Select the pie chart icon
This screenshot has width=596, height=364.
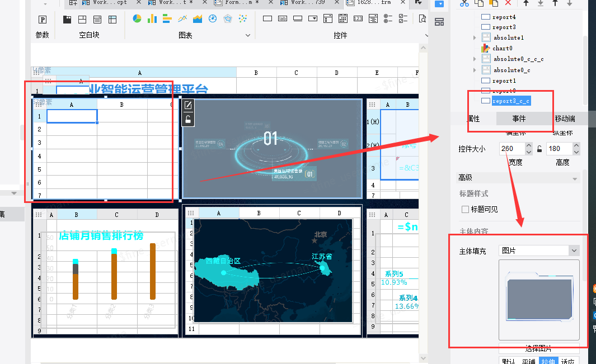[x=137, y=18]
